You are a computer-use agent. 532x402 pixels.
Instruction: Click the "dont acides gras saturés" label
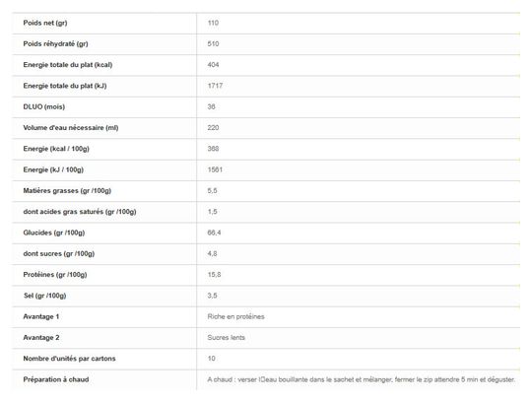(80, 212)
